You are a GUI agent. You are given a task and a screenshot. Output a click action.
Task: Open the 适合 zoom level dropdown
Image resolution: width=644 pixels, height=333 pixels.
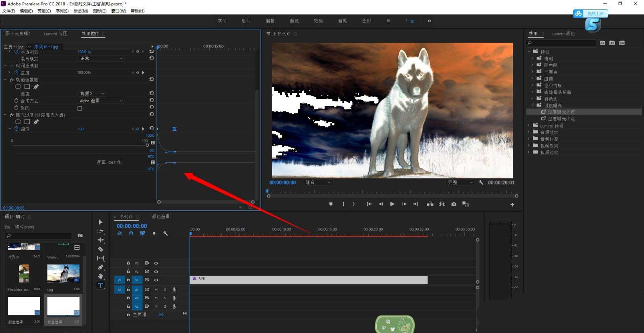[x=318, y=183]
